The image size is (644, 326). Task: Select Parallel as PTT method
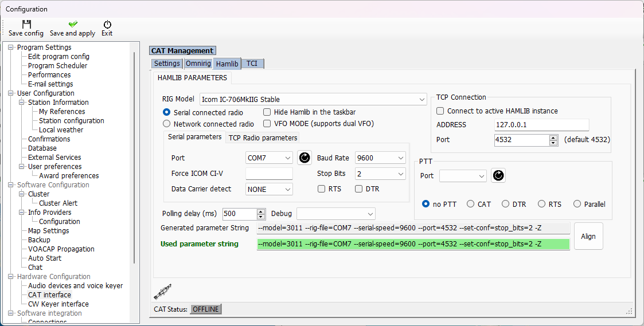(577, 203)
